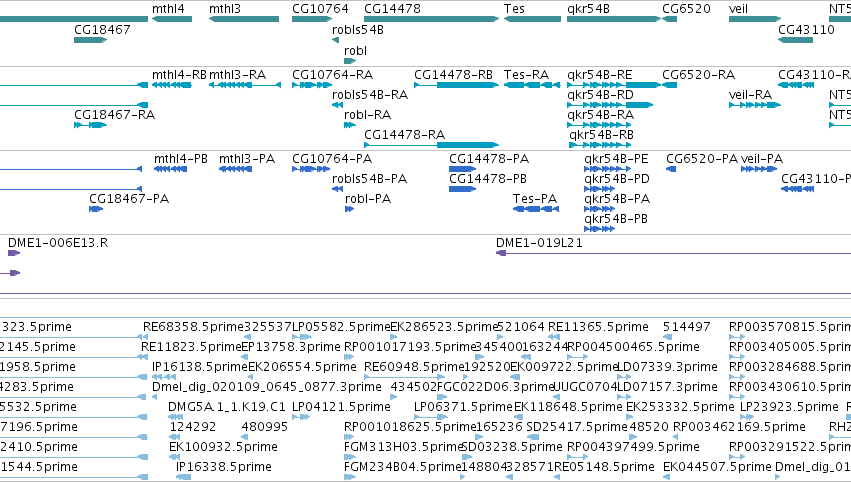Viewport: 851px width, 482px height.
Task: Select the 514497 feature label
Action: point(687,327)
